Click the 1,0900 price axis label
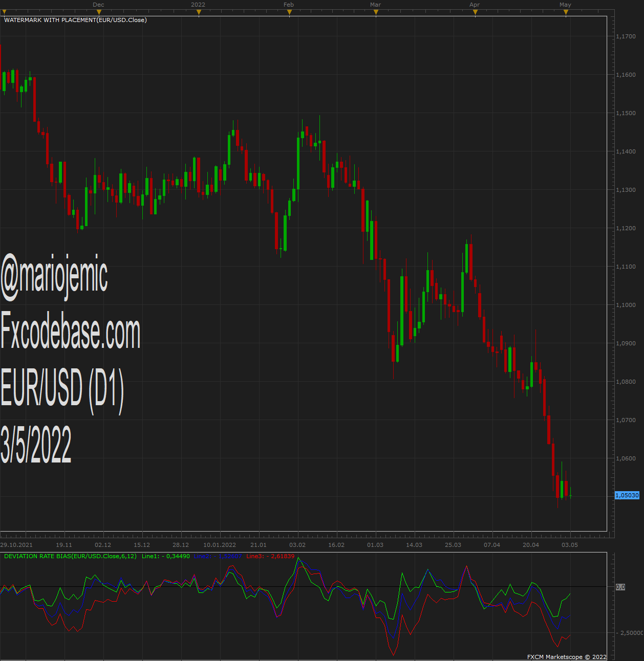 [x=626, y=343]
